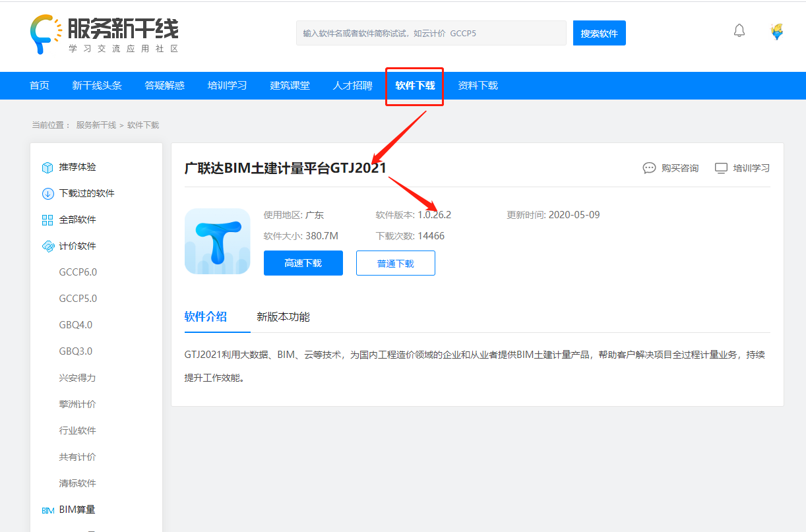Select 清标软件 in sidebar list
The height and width of the screenshot is (532, 806).
click(78, 483)
